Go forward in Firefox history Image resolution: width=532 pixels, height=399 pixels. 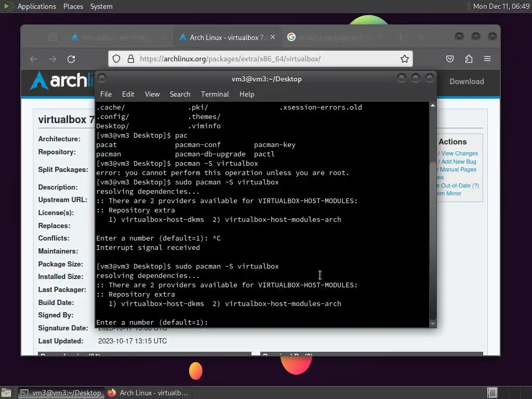[x=52, y=59]
